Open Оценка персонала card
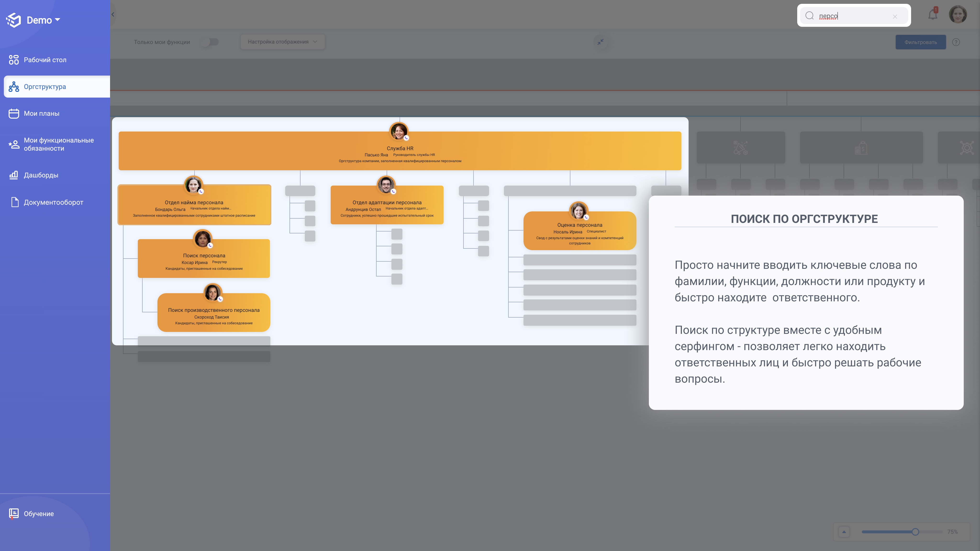The height and width of the screenshot is (551, 980). (580, 231)
